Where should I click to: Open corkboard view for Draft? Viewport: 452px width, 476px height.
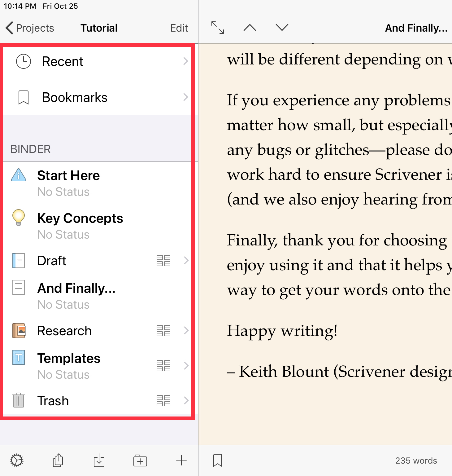(x=163, y=261)
